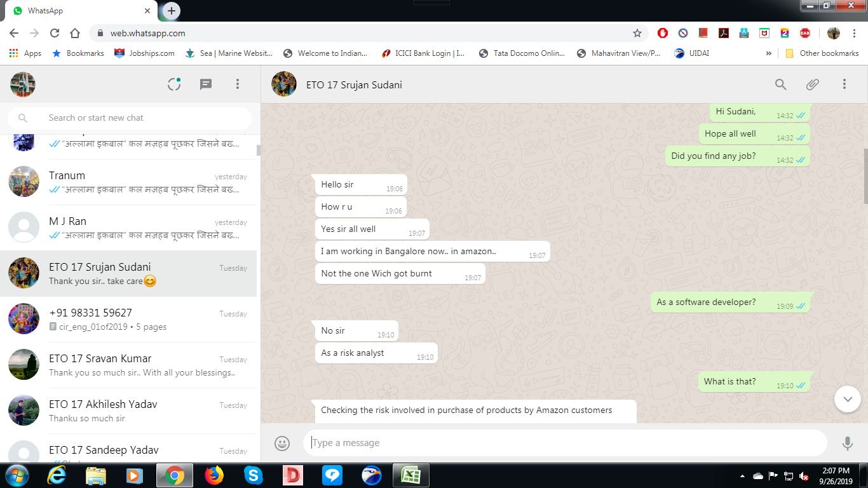
Task: Open Skype from the taskbar
Action: pos(254,475)
